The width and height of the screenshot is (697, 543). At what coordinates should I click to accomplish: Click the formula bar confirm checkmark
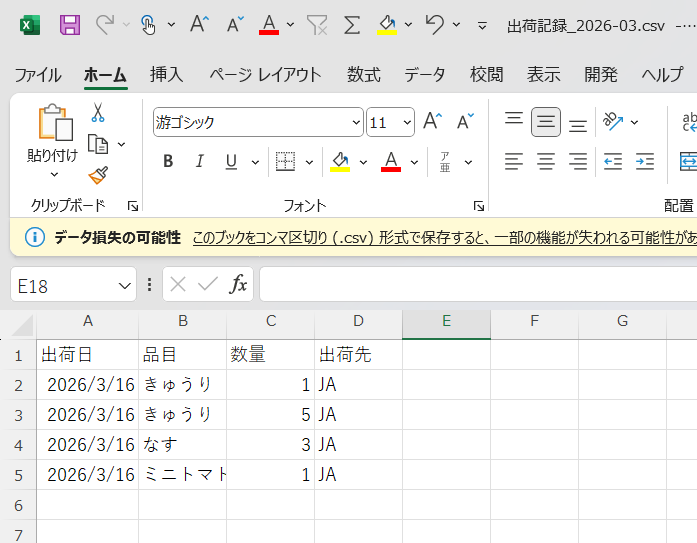pyautogui.click(x=208, y=284)
